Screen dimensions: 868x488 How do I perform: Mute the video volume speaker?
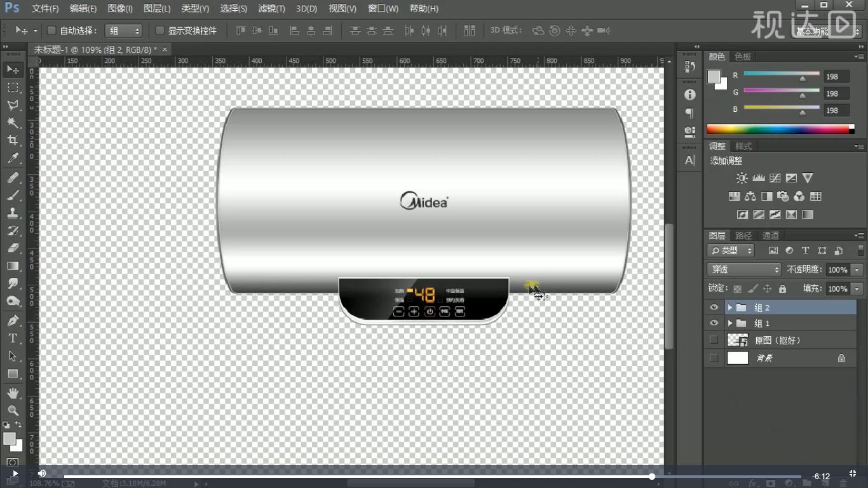pyautogui.click(x=41, y=473)
